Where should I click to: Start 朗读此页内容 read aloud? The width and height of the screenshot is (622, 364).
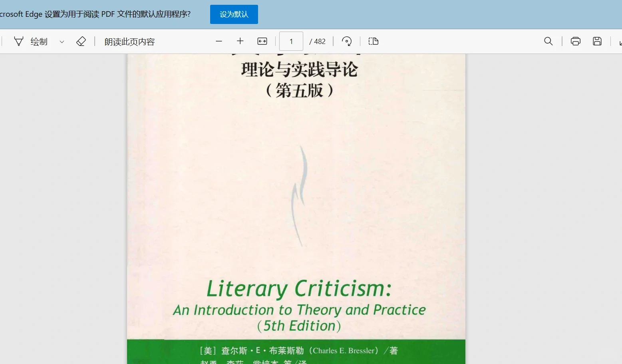point(129,42)
